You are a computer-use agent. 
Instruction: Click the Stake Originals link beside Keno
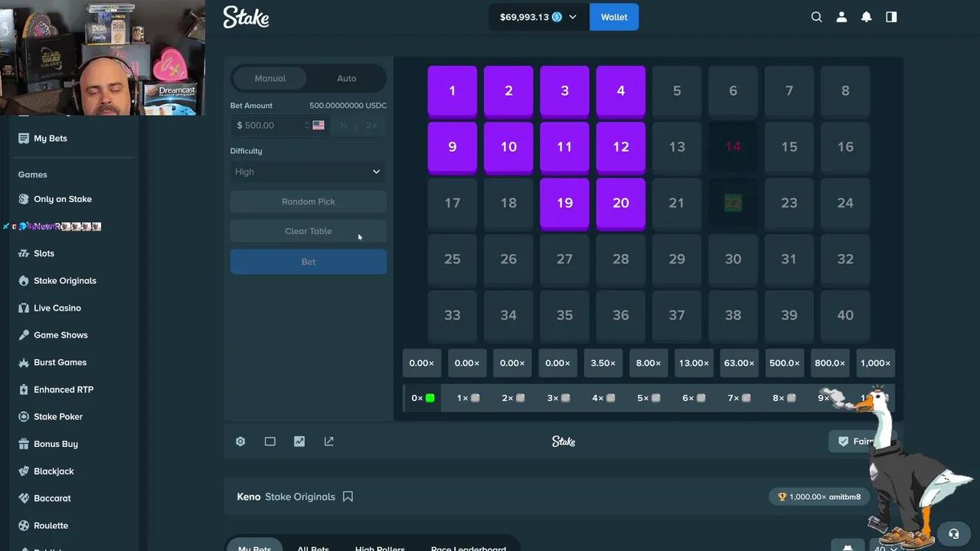click(300, 497)
